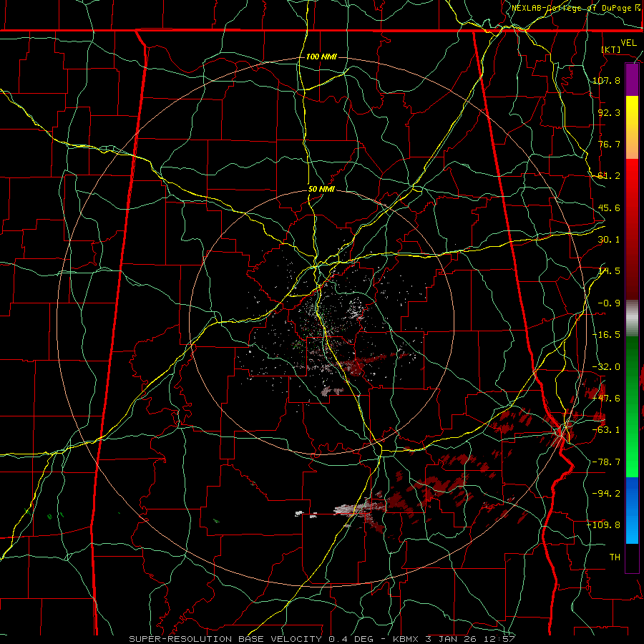Click the TH legend label
Image resolution: width=644 pixels, height=644 pixels.
click(x=615, y=557)
